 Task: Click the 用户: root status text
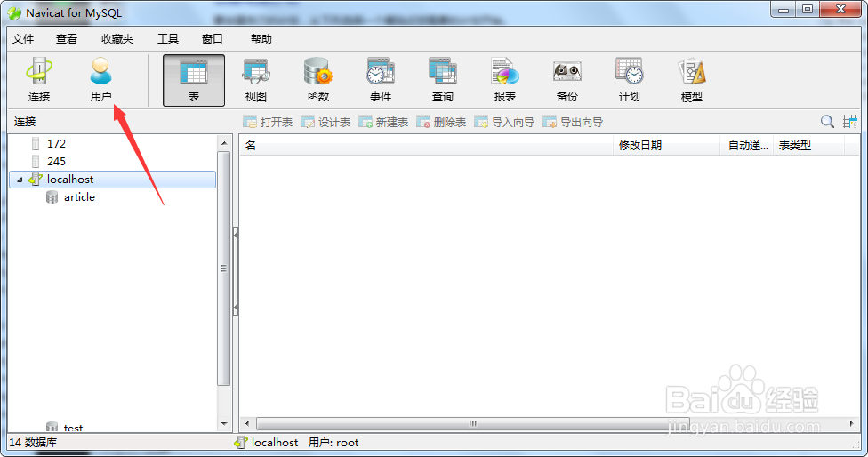click(x=334, y=443)
